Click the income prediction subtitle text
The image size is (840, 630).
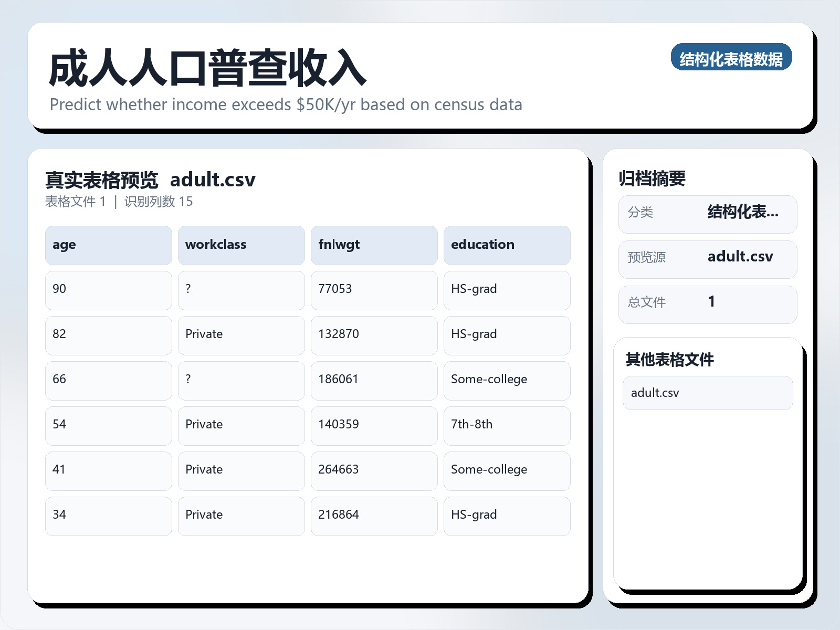click(286, 104)
